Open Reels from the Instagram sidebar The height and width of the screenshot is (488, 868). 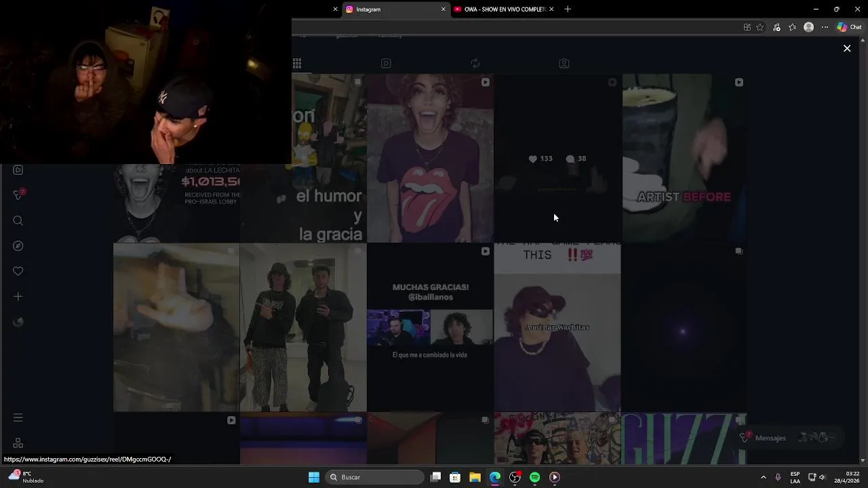tap(18, 170)
